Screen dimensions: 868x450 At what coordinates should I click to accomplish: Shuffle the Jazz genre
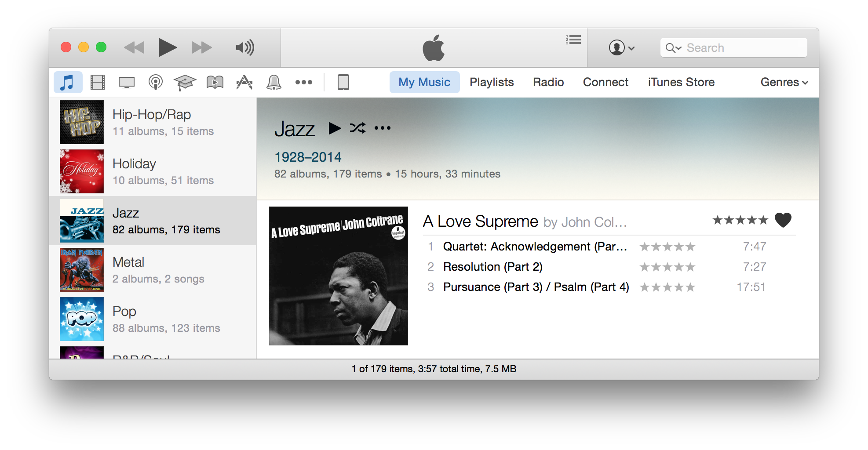tap(358, 128)
